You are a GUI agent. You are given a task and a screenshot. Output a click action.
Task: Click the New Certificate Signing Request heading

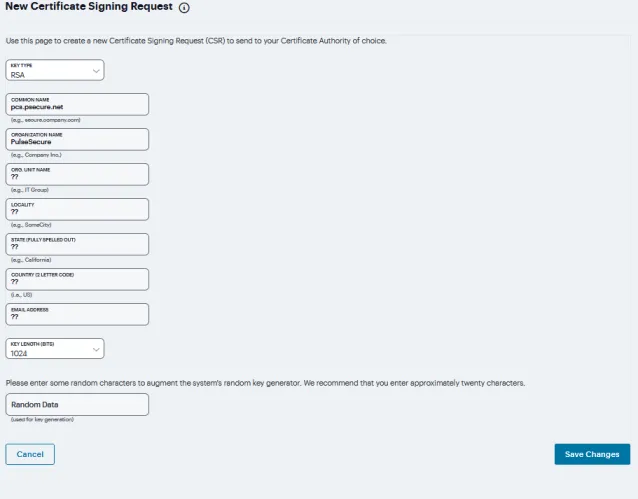[89, 7]
